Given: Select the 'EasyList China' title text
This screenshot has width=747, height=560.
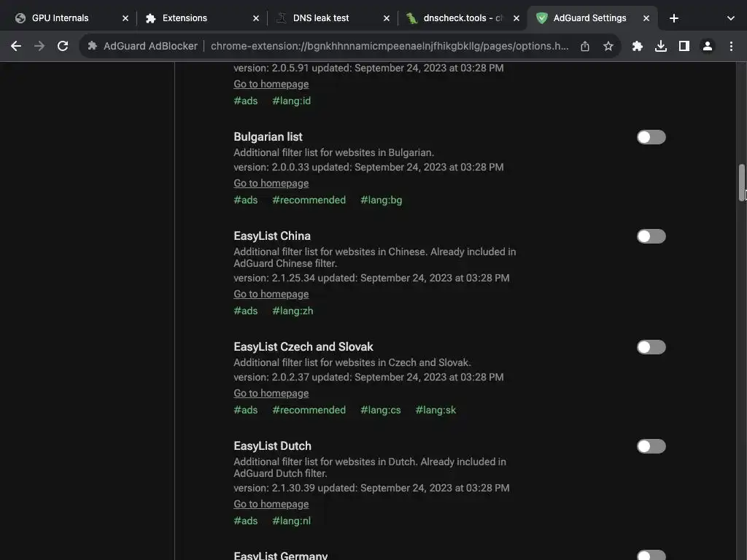Looking at the screenshot, I should (x=272, y=236).
